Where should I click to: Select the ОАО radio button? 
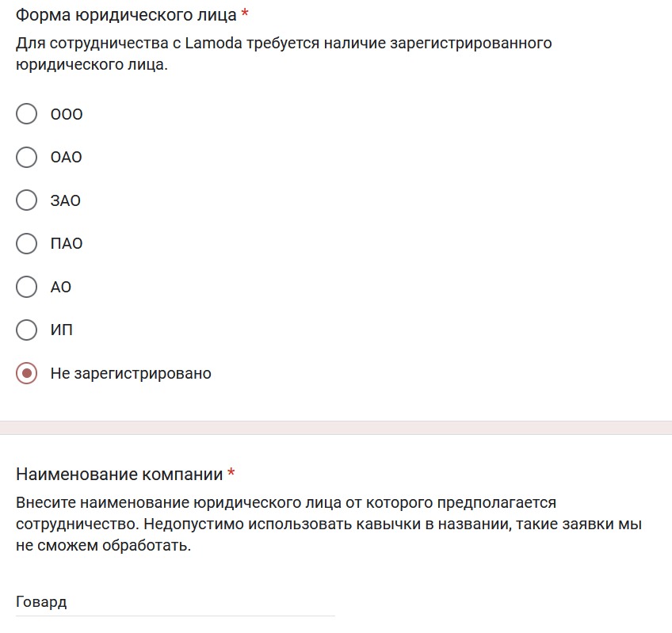27,157
